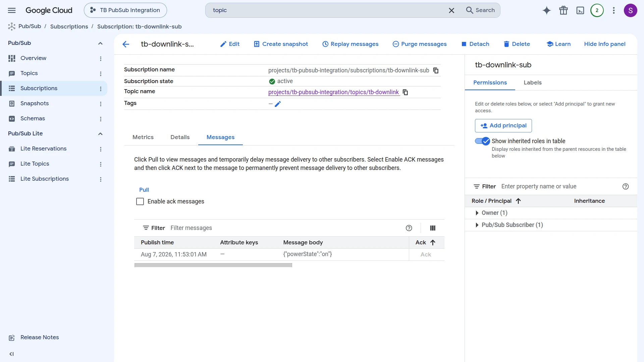Click Replay messages
The image size is (644, 362).
point(350,44)
